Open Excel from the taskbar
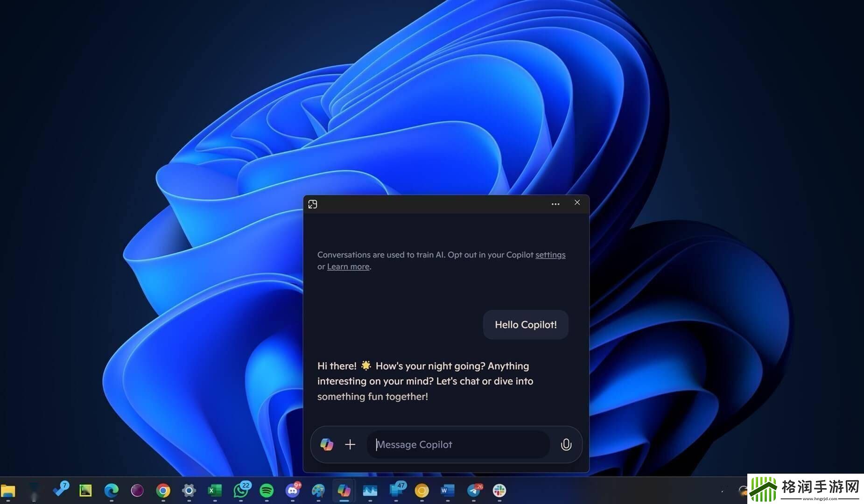 [215, 491]
